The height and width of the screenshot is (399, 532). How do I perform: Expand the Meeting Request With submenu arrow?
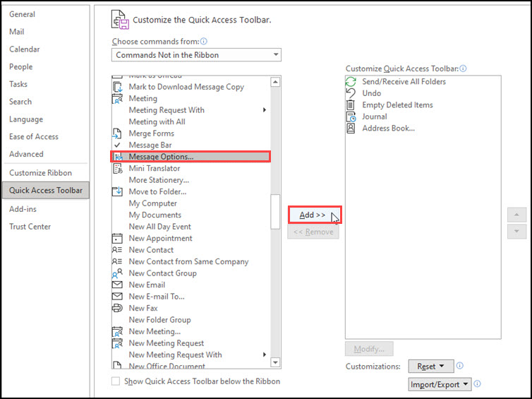coord(265,110)
